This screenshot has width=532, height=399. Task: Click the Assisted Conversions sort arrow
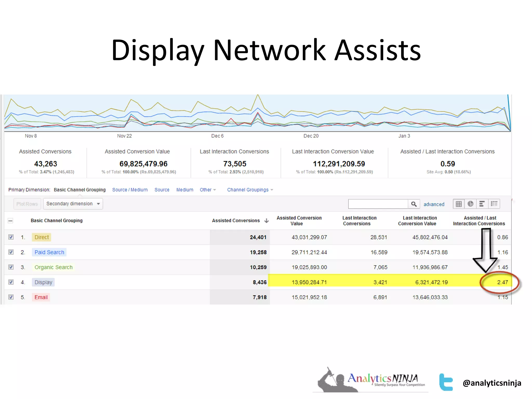[x=266, y=221]
